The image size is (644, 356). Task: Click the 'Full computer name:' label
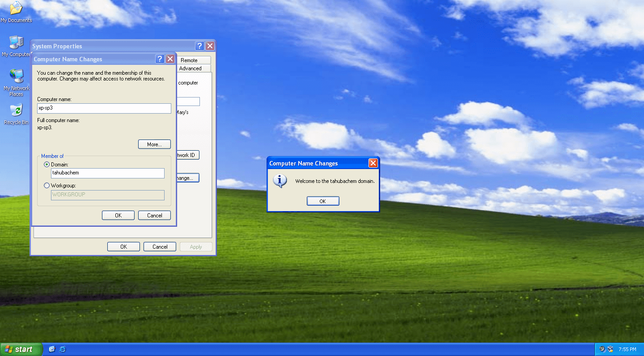[59, 120]
